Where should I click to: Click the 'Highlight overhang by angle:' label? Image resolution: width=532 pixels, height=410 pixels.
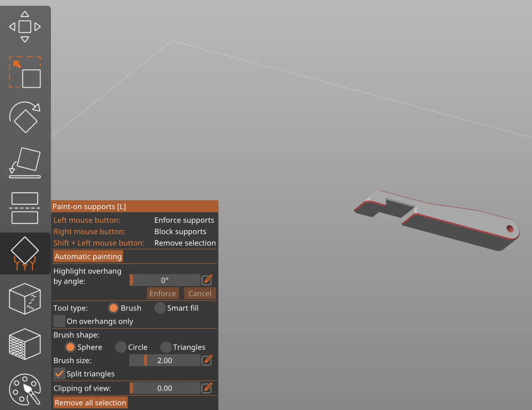[87, 276]
